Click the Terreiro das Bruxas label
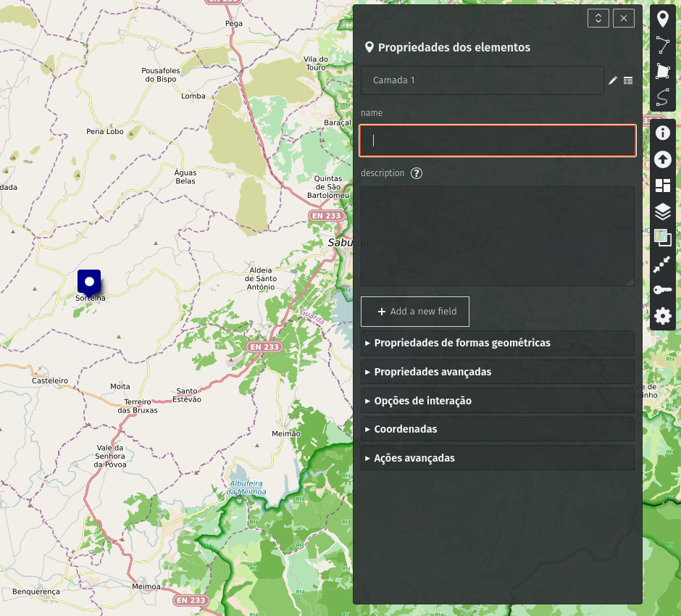Image resolution: width=681 pixels, height=616 pixels. (138, 406)
